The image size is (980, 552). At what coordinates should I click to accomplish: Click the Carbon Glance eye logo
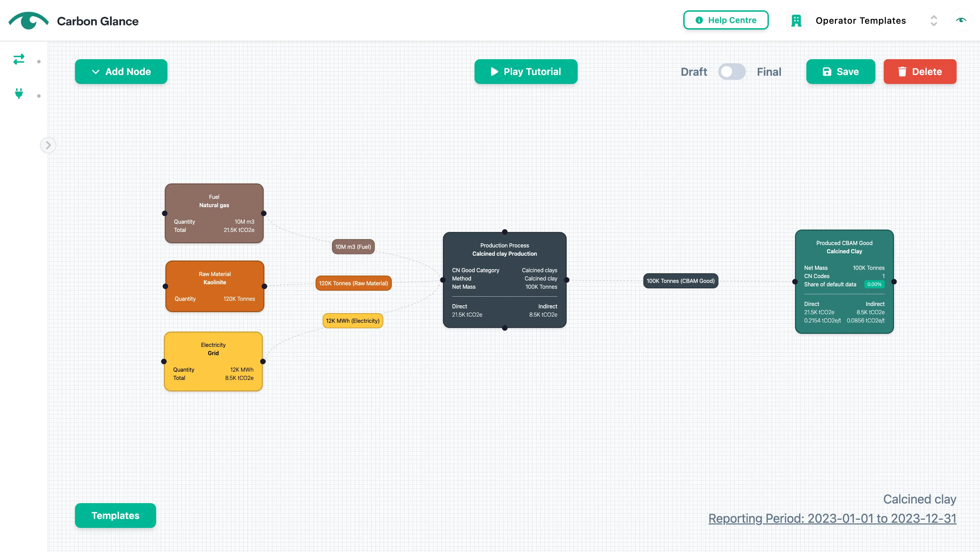tap(29, 21)
